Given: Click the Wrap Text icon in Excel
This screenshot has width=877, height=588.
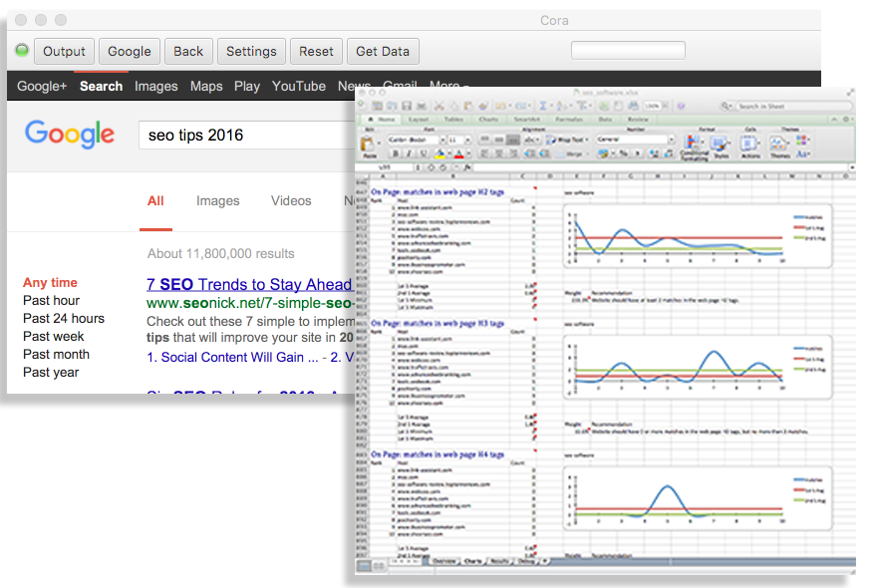Looking at the screenshot, I should 567,140.
